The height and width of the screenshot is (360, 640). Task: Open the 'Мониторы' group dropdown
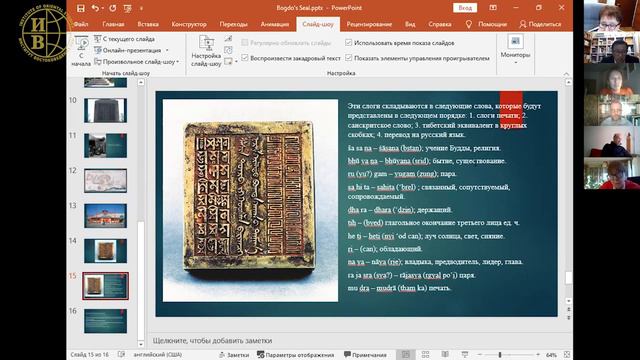click(515, 50)
